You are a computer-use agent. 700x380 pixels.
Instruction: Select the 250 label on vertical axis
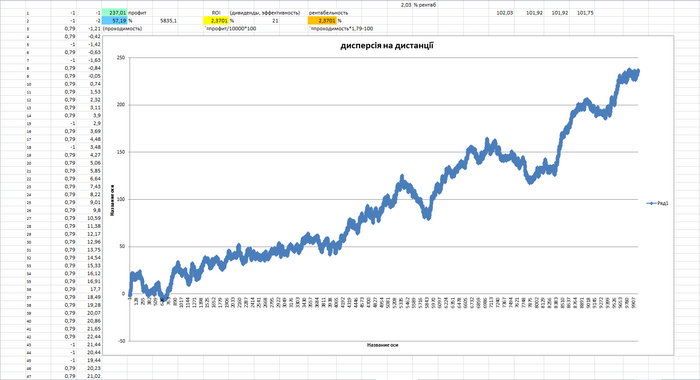121,58
